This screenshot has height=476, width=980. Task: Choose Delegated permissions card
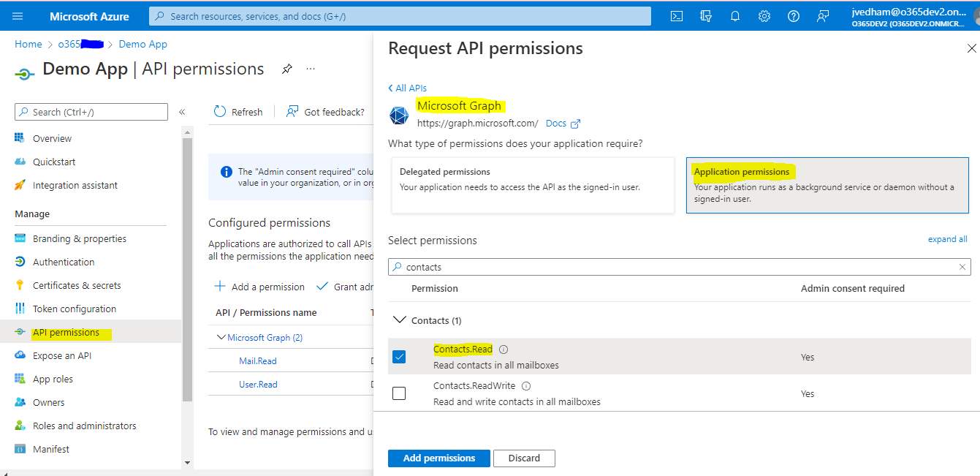tap(533, 185)
